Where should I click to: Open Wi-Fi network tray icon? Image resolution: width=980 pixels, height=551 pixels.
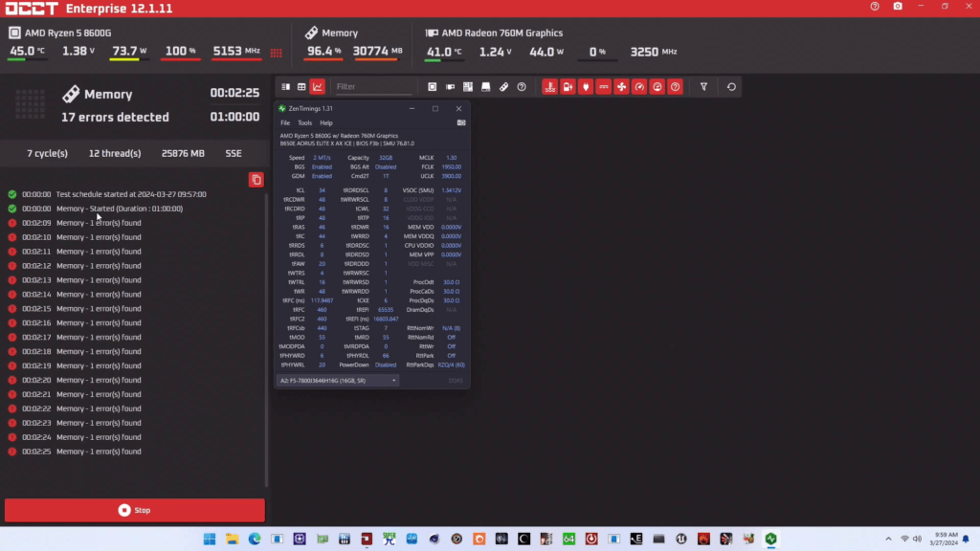point(904,539)
